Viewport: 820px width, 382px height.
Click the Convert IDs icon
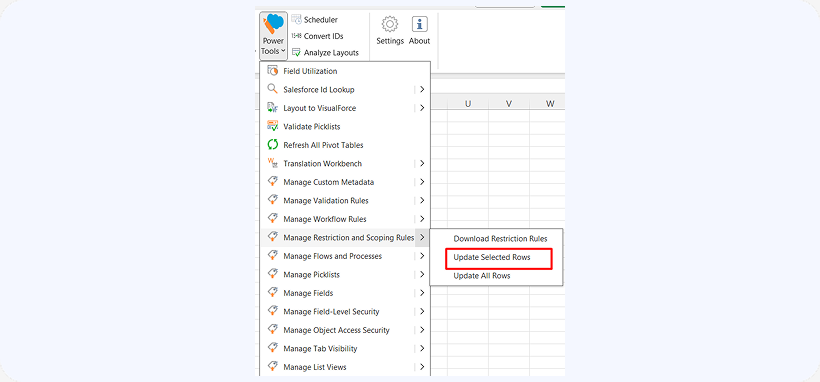coord(297,36)
